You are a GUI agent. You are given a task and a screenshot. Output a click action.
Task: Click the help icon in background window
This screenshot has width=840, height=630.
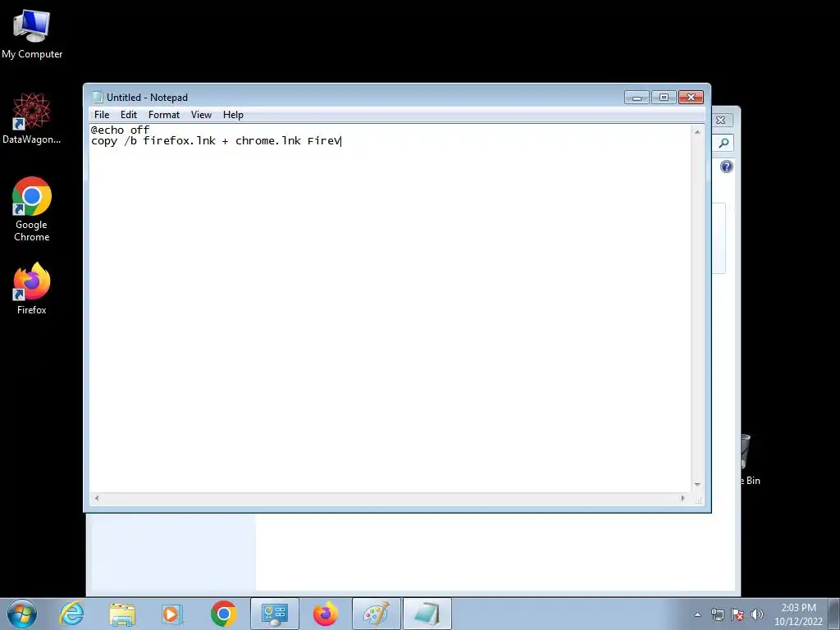727,167
